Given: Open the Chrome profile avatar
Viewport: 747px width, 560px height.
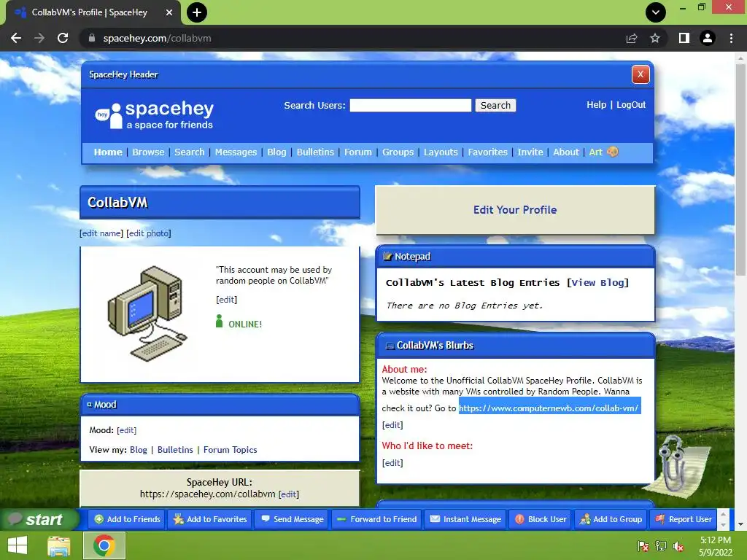Looking at the screenshot, I should coord(708,38).
